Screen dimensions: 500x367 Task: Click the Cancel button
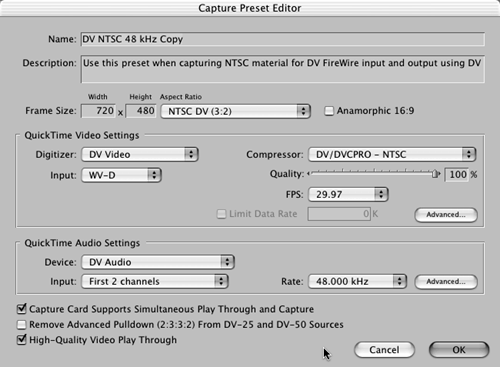click(384, 350)
